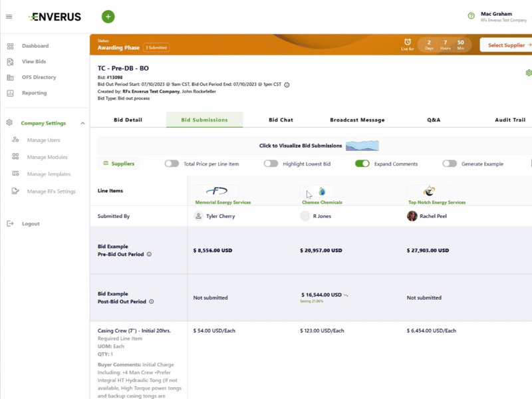Click the Manage Users people icon

[x=15, y=140]
